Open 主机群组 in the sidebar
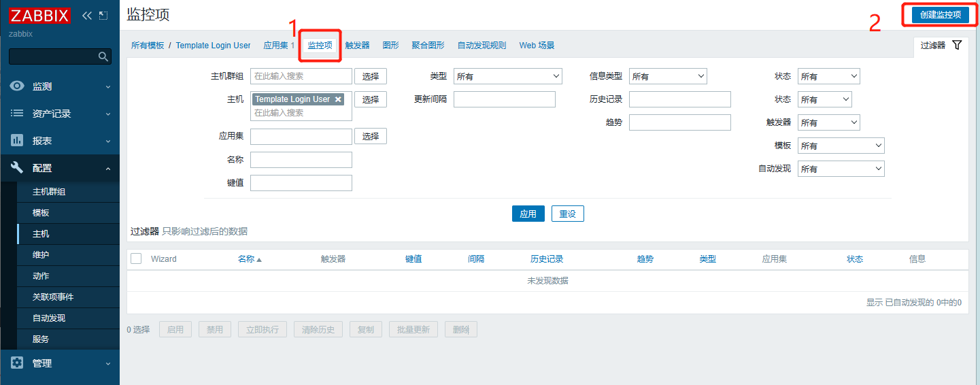This screenshot has width=980, height=385. (x=49, y=192)
